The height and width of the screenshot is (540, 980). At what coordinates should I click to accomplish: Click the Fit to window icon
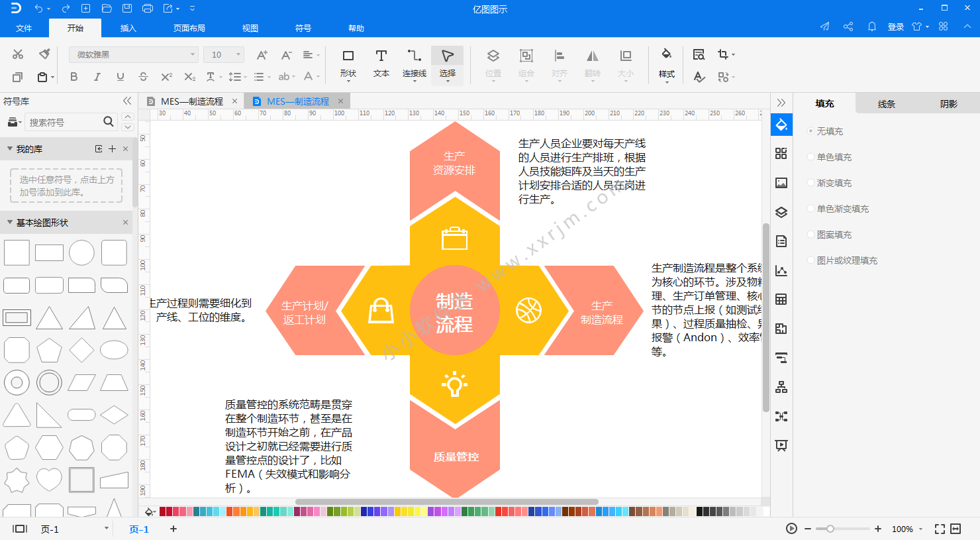click(x=940, y=529)
